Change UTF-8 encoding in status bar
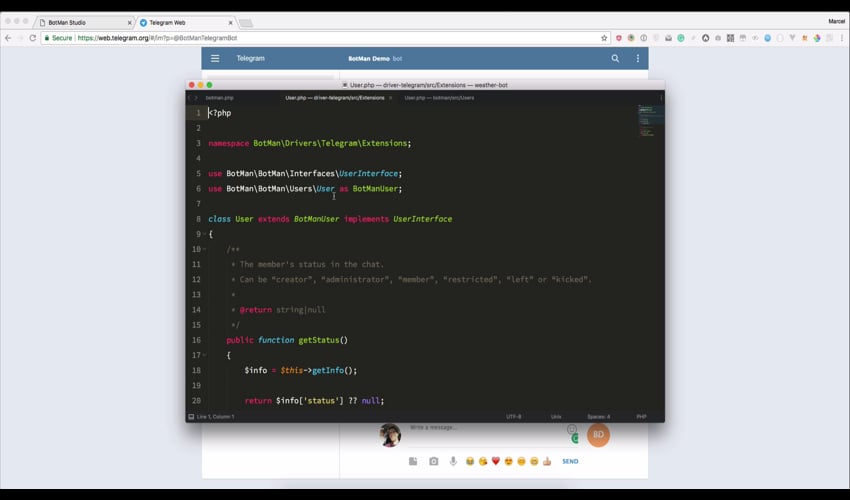 [513, 416]
